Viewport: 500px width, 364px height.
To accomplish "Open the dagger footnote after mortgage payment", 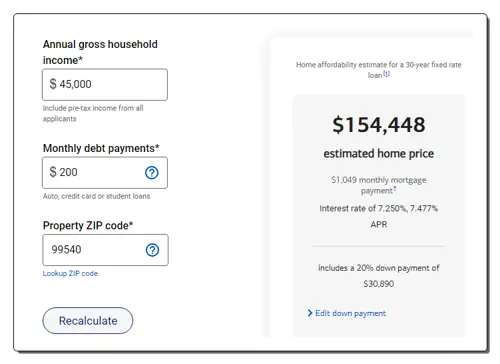I will (x=395, y=189).
